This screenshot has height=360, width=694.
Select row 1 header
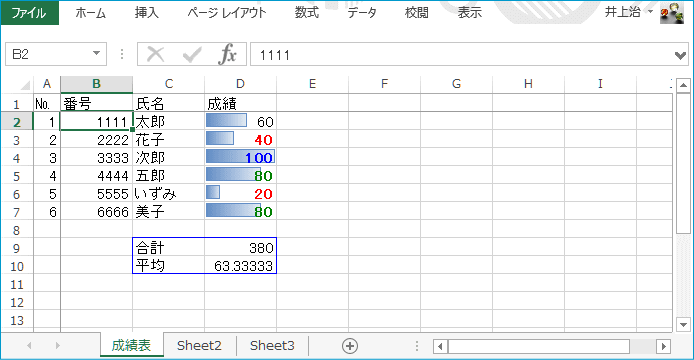(x=16, y=104)
